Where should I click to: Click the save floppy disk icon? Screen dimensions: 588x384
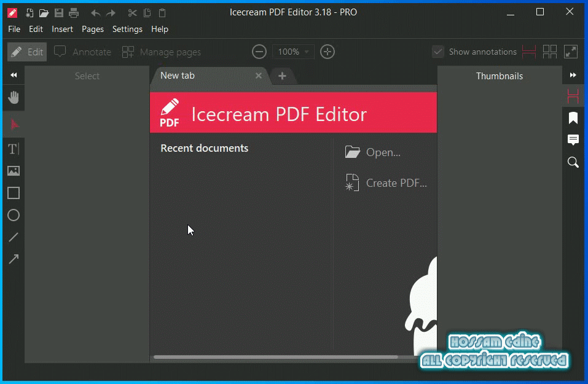[x=59, y=13]
